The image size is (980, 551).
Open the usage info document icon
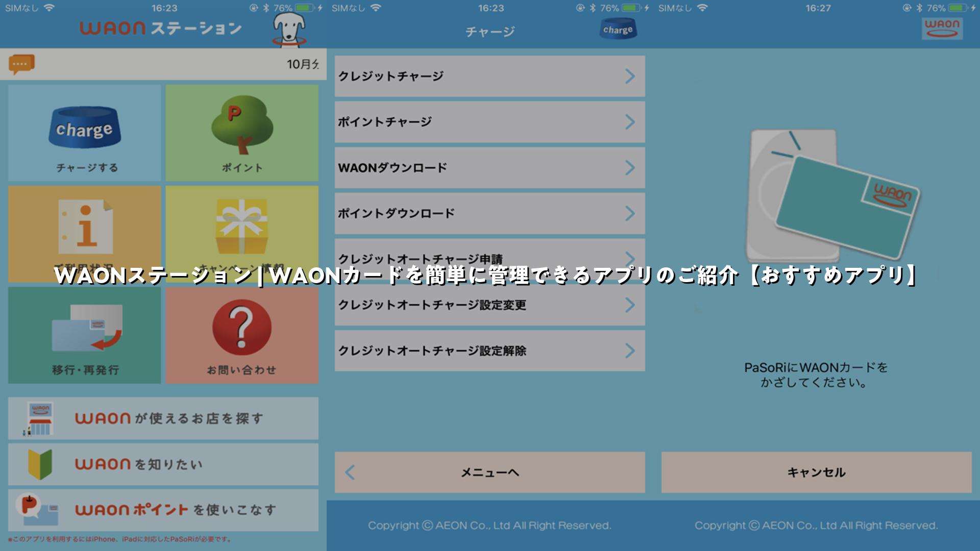(x=85, y=227)
